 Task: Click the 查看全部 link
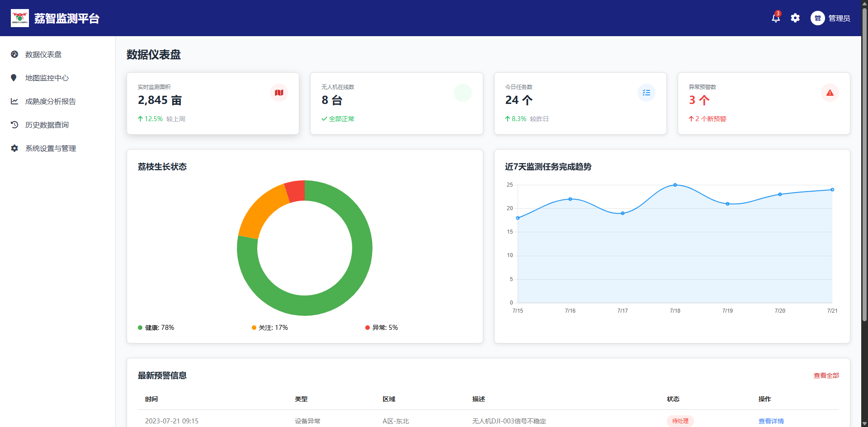click(826, 375)
